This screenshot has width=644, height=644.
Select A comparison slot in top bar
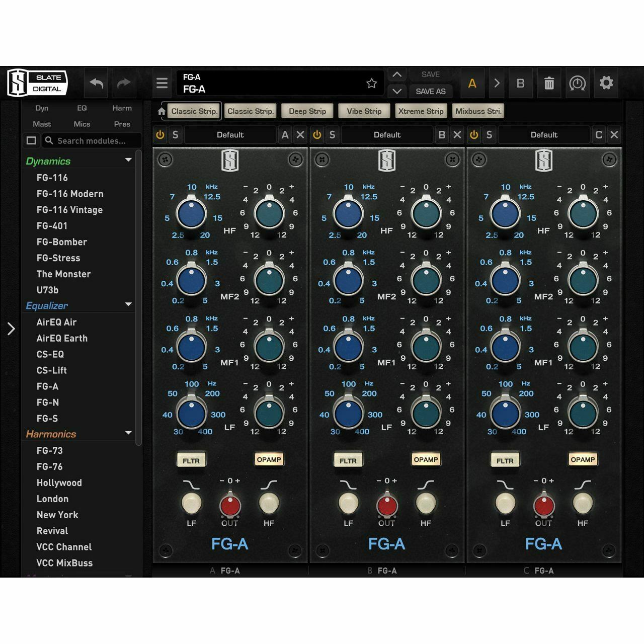[472, 83]
